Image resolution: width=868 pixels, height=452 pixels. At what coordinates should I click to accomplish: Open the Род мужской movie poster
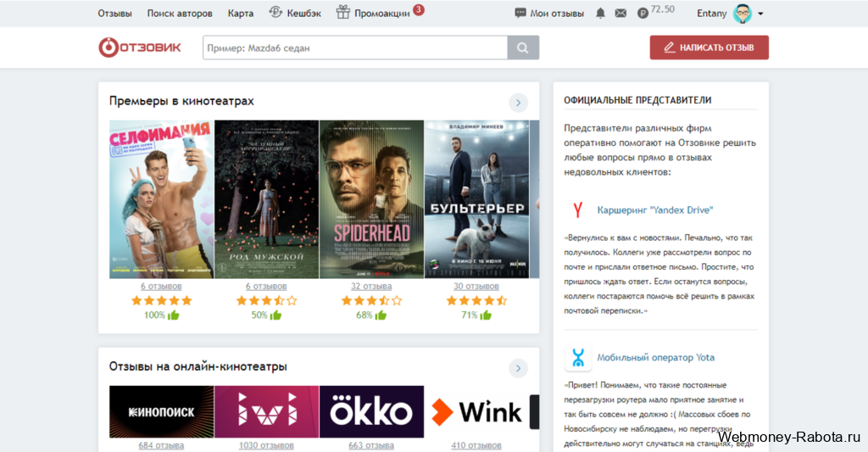click(266, 199)
